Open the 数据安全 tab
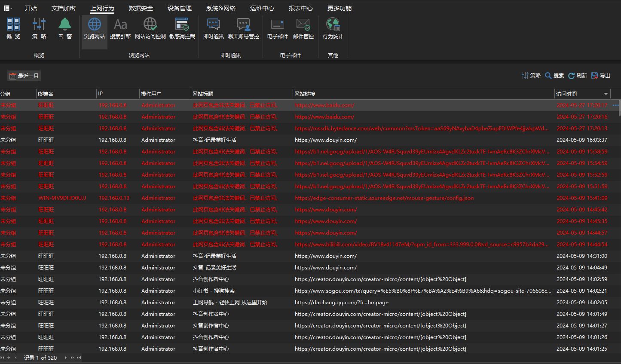 (x=141, y=8)
